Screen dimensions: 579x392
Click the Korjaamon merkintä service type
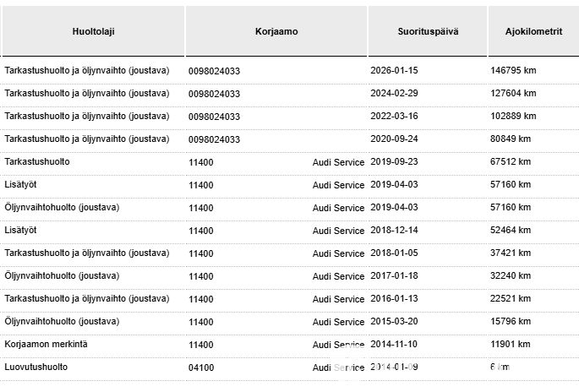tap(46, 345)
